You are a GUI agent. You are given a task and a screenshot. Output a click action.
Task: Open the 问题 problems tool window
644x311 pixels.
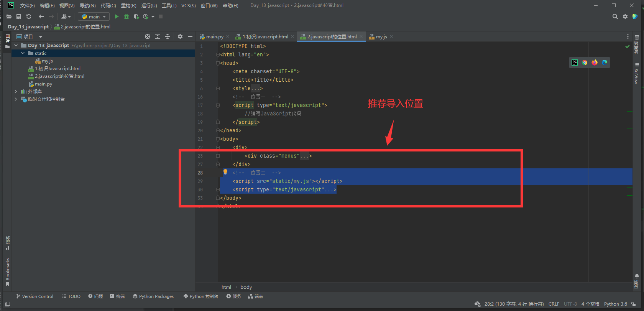pyautogui.click(x=95, y=296)
